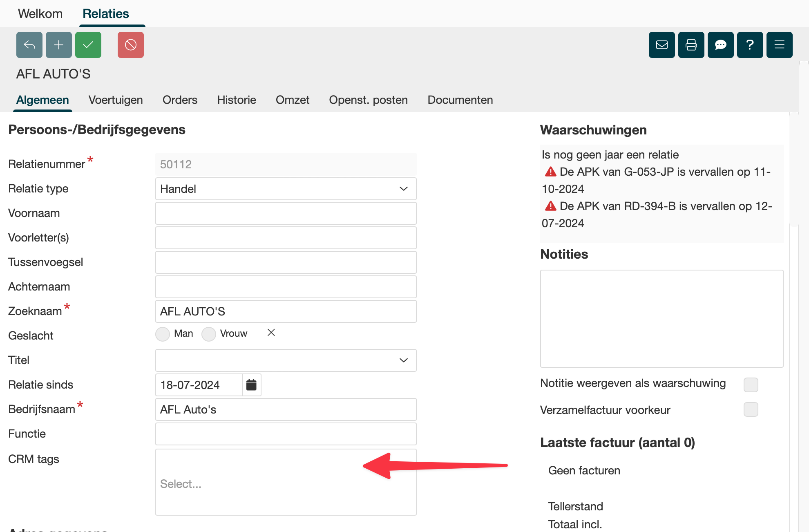Open the hamburger menu icon
The width and height of the screenshot is (809, 532).
[780, 45]
